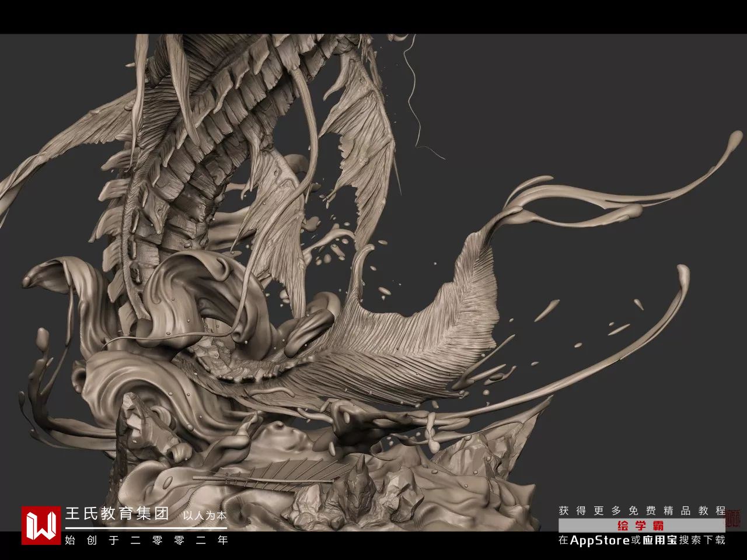Viewport: 747px width, 560px height.
Task: Click the 以人为本 slogan text
Action: [x=204, y=516]
